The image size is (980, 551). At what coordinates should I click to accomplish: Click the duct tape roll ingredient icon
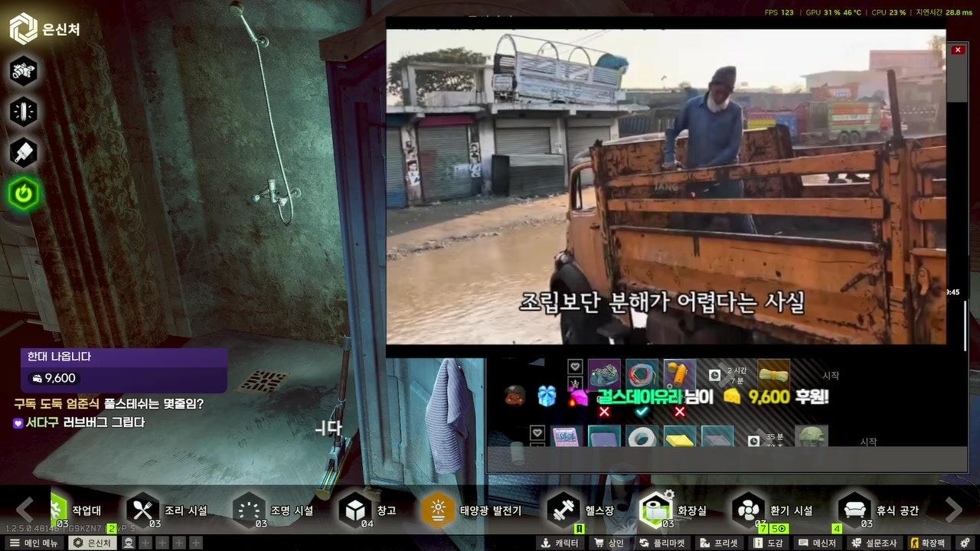pyautogui.click(x=642, y=436)
